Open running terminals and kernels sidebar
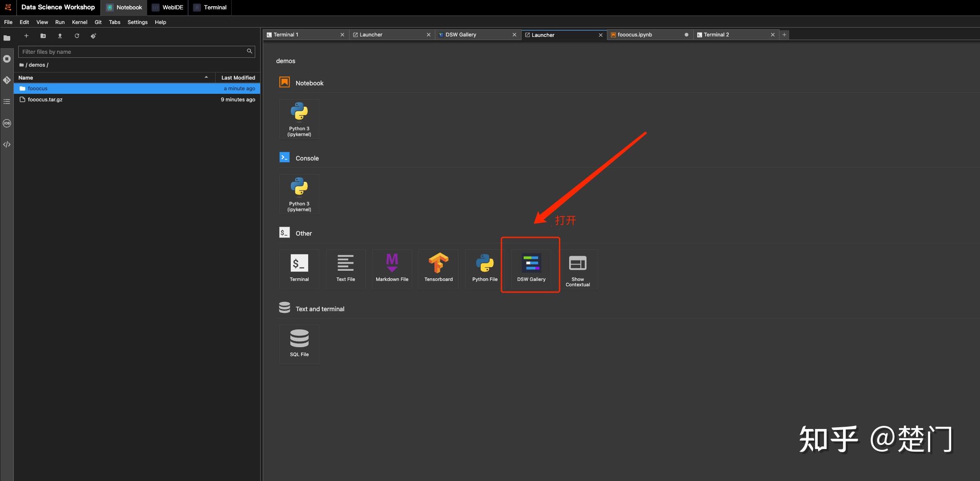This screenshot has width=980, height=481. 7,59
